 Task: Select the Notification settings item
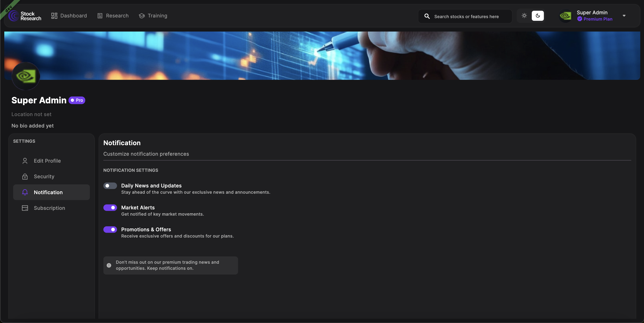point(51,192)
